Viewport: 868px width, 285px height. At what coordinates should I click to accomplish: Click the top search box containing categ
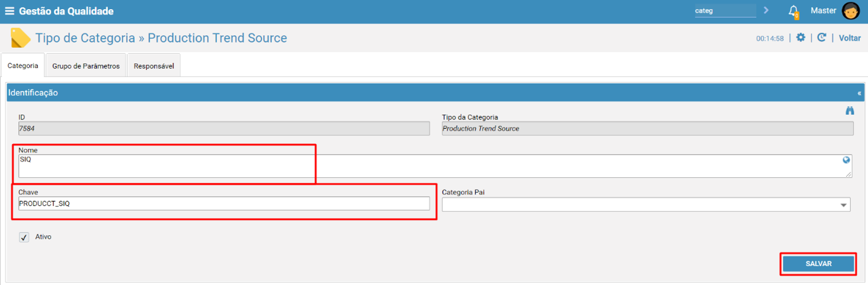(x=725, y=11)
